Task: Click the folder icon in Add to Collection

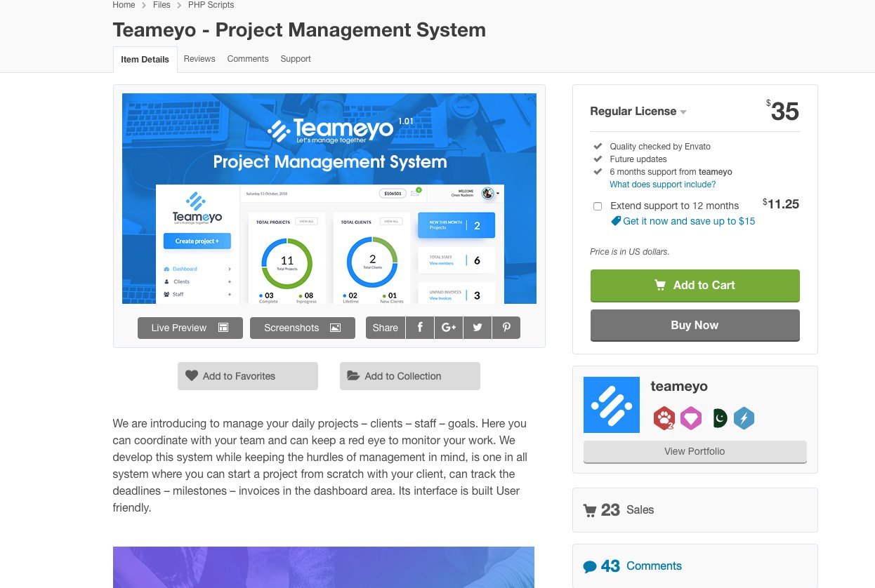Action: pyautogui.click(x=354, y=376)
